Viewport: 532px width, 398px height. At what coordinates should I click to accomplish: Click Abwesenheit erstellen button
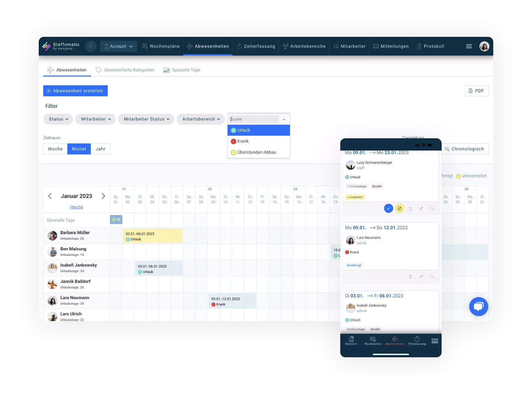point(76,91)
